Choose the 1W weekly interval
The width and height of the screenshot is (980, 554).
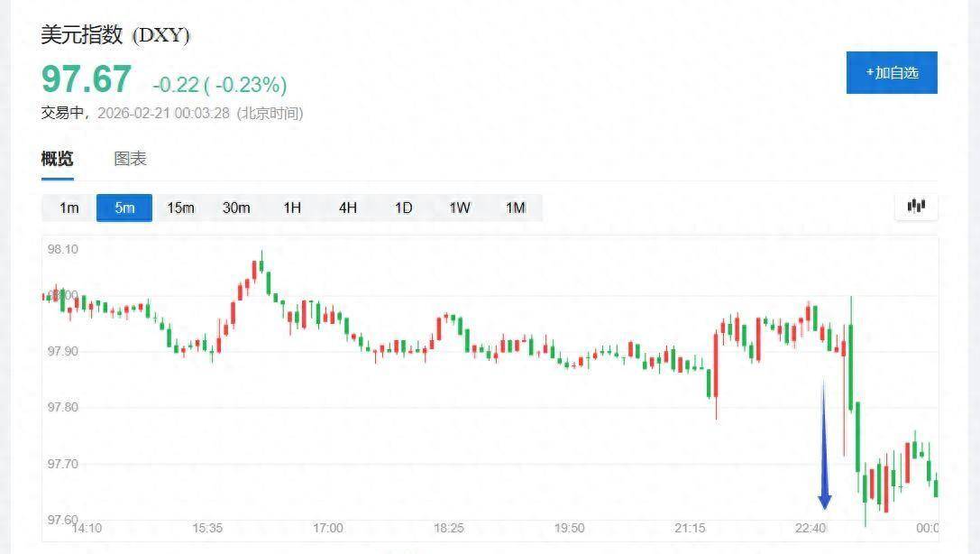[460, 208]
